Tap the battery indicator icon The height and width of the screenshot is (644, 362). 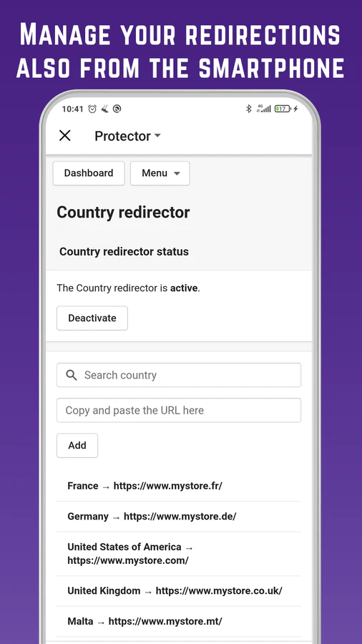[x=282, y=109]
